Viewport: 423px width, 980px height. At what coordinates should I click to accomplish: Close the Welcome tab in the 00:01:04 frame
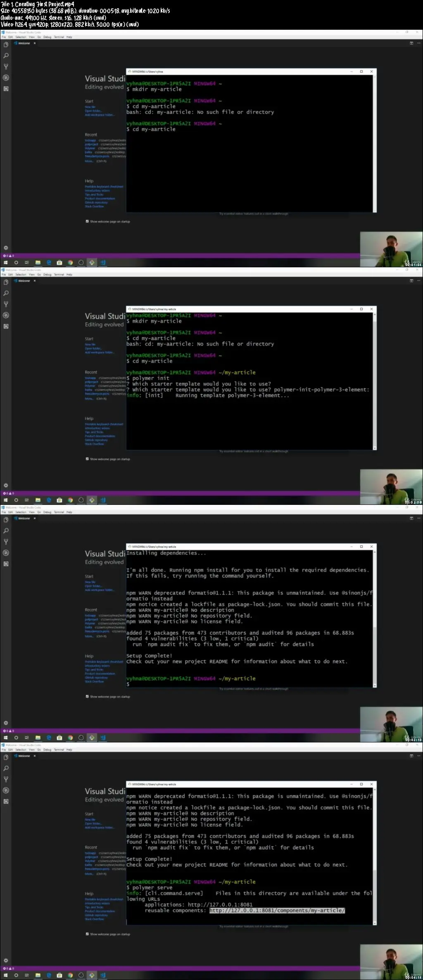click(x=35, y=43)
